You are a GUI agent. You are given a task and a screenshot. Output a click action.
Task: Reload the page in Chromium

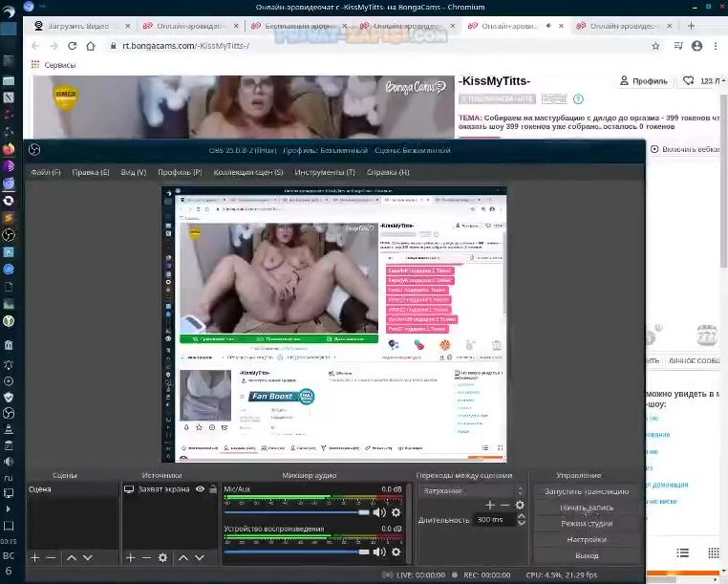click(73, 46)
